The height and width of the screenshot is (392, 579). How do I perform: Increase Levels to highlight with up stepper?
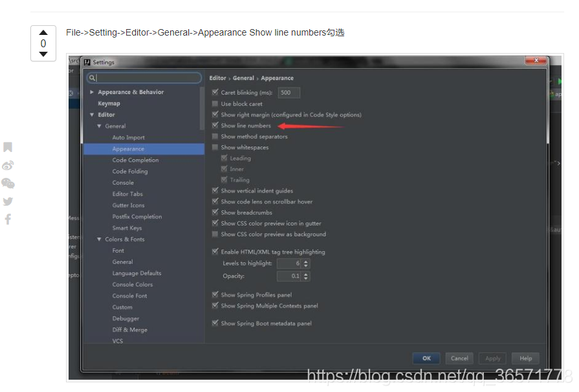[305, 261]
